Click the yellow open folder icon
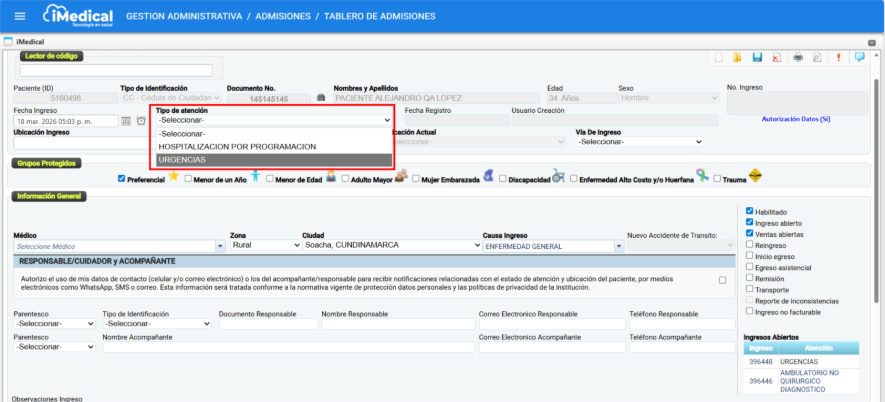 coord(737,57)
